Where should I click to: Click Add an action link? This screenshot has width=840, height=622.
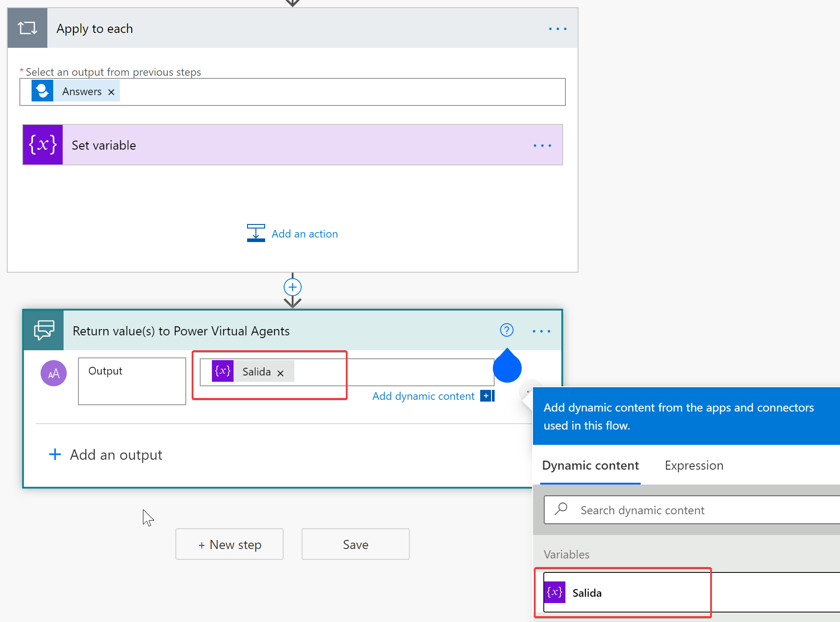(304, 234)
